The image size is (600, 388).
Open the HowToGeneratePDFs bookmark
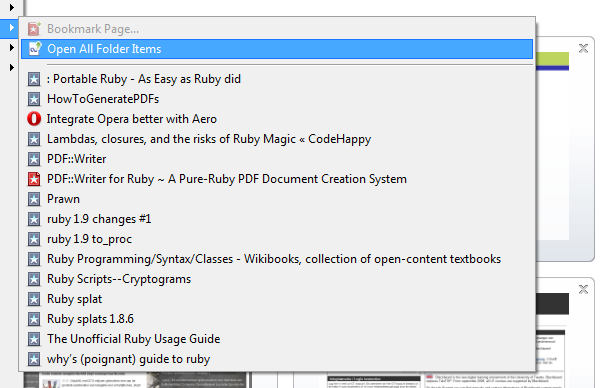pyautogui.click(x=277, y=99)
